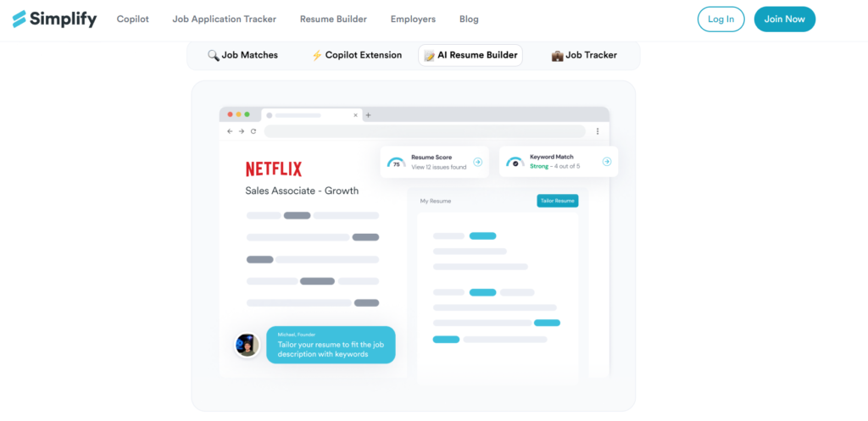
Task: Open Job Application Tracker page
Action: [224, 19]
